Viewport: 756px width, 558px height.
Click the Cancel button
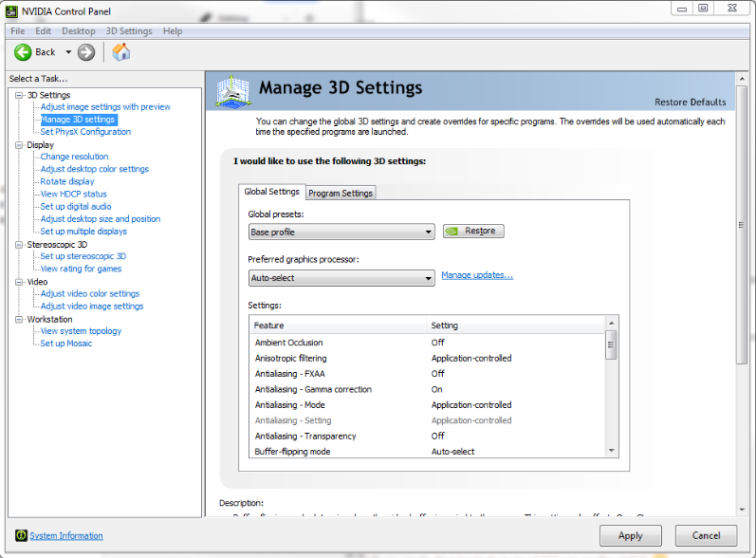coord(706,535)
